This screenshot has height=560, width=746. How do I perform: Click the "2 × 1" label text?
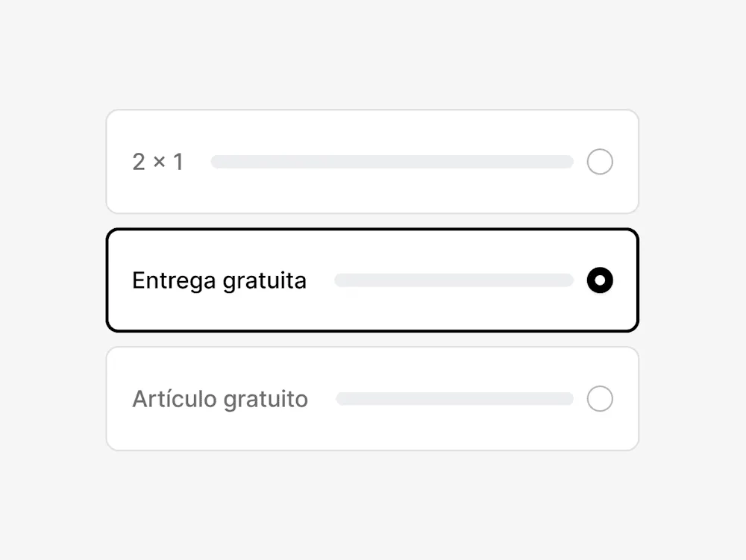point(157,162)
